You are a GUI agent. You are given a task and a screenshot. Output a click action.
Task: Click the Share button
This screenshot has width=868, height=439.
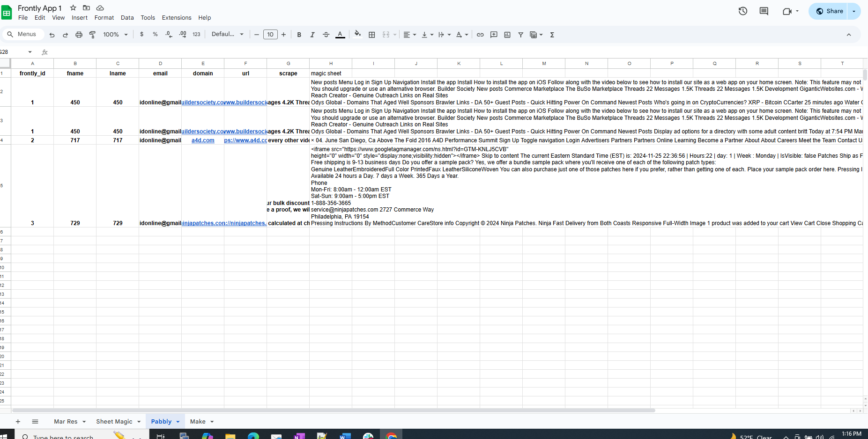tap(828, 11)
